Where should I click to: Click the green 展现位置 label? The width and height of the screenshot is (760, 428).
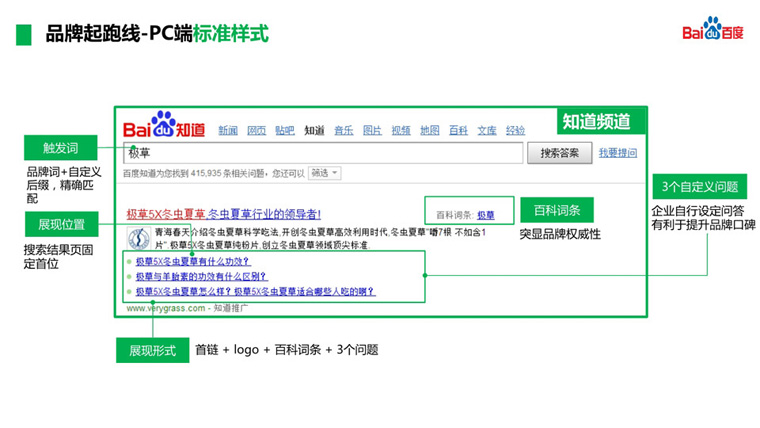coord(62,224)
